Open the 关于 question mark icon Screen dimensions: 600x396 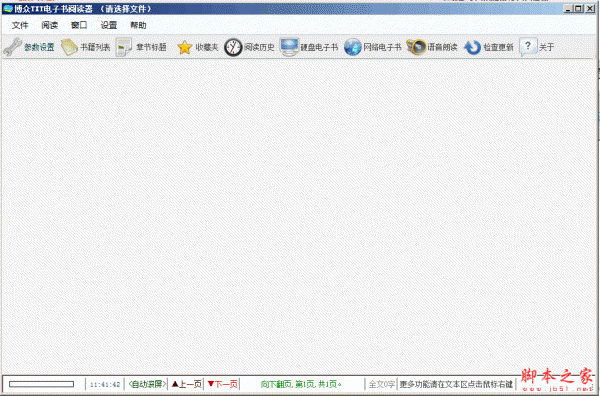(528, 47)
